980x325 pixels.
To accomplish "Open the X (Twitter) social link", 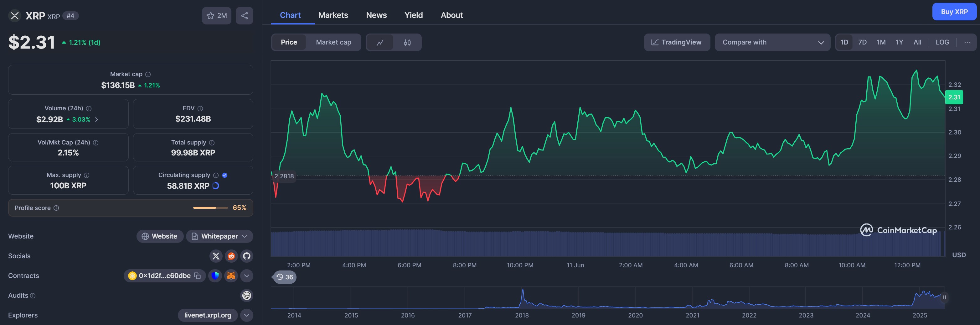I will [216, 256].
